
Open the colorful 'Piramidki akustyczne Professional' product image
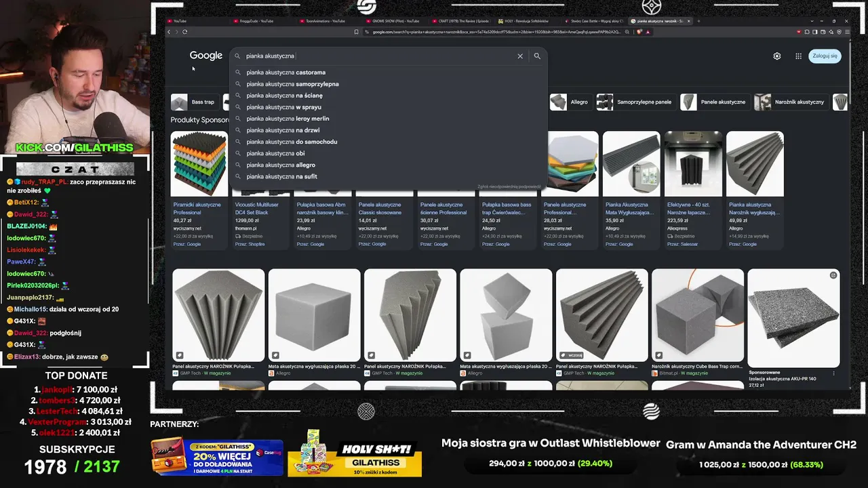[x=199, y=164]
